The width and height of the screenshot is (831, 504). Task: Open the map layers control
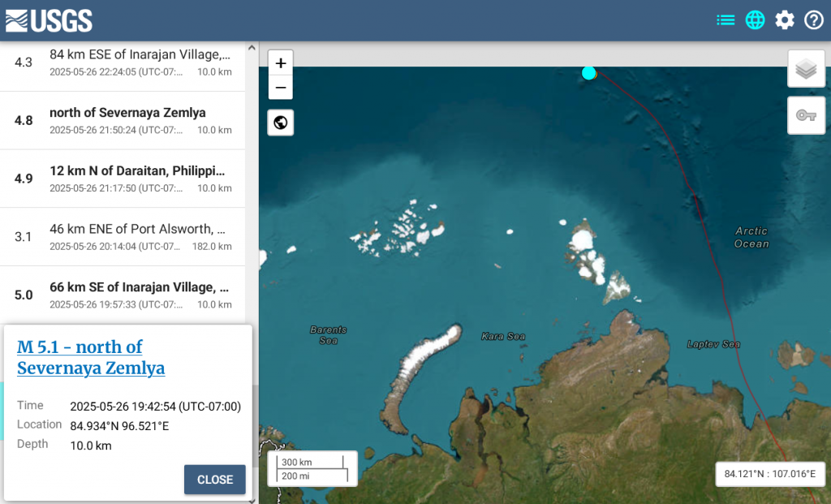[806, 69]
